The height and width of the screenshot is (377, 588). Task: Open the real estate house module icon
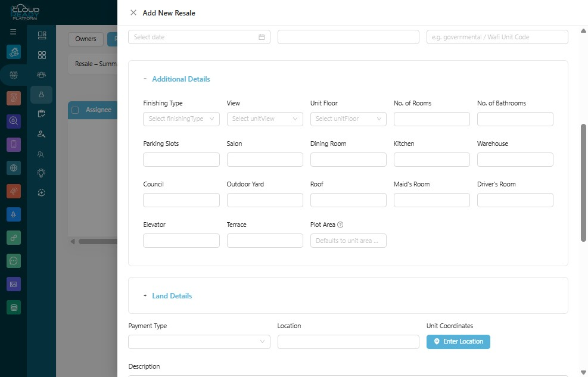[14, 52]
